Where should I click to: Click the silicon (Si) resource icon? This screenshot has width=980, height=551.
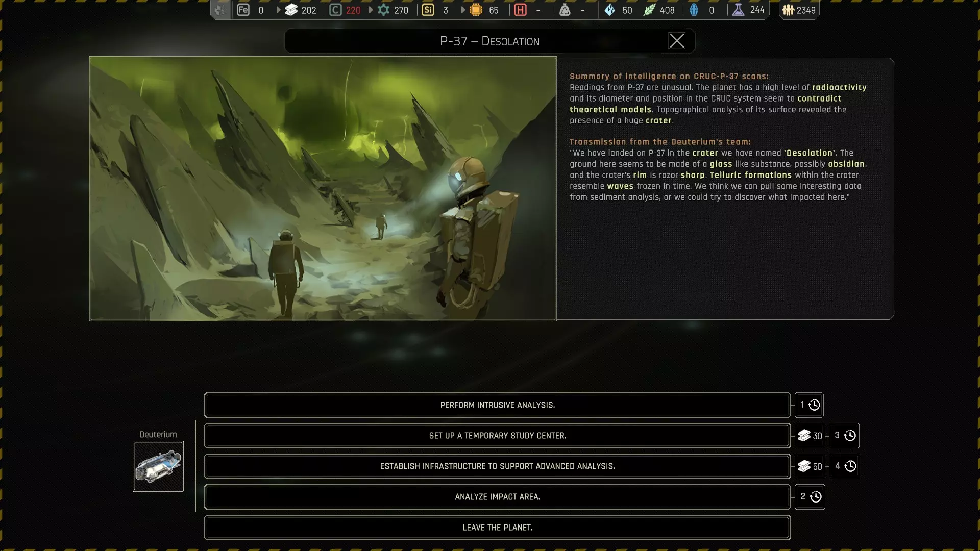click(428, 10)
